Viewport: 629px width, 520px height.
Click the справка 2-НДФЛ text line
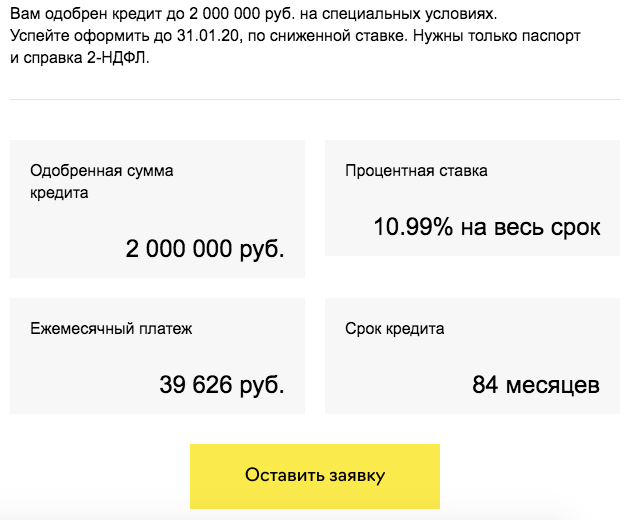tap(90, 58)
